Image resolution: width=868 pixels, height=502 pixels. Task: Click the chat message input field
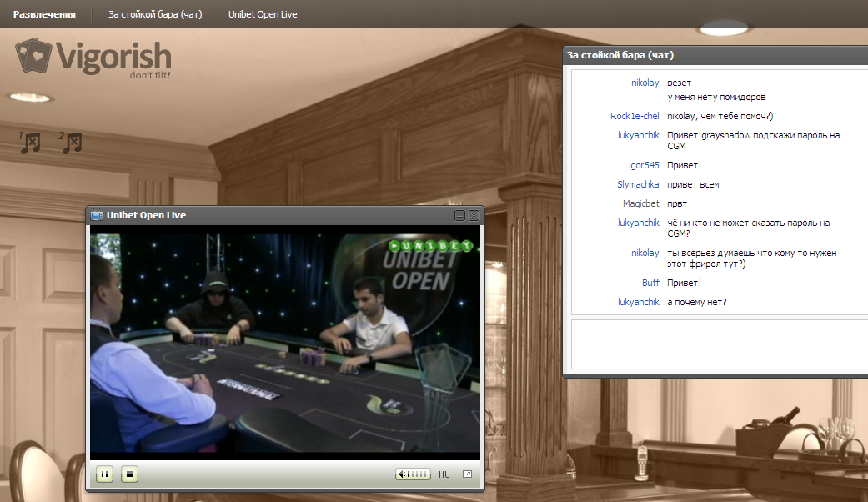tap(715, 344)
